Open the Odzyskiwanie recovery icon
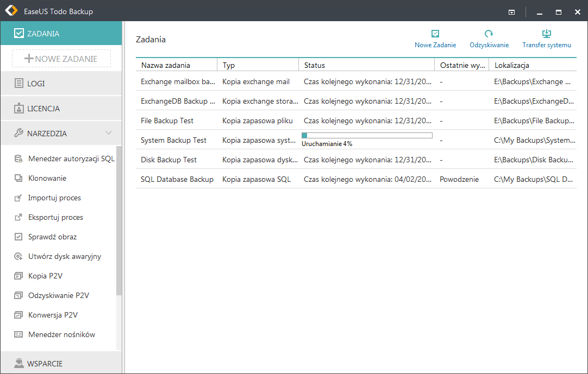Viewport: 588px width, 374px height. pos(489,34)
